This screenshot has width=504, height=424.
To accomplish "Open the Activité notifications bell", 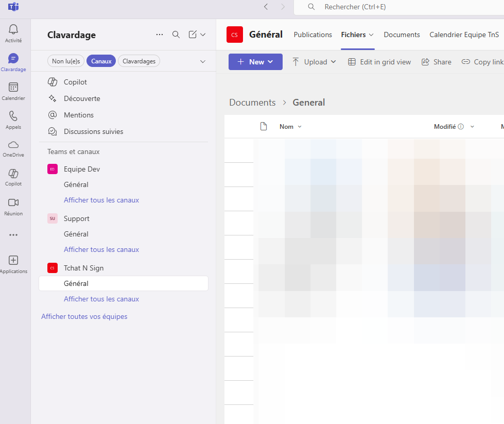I will (x=13, y=33).
